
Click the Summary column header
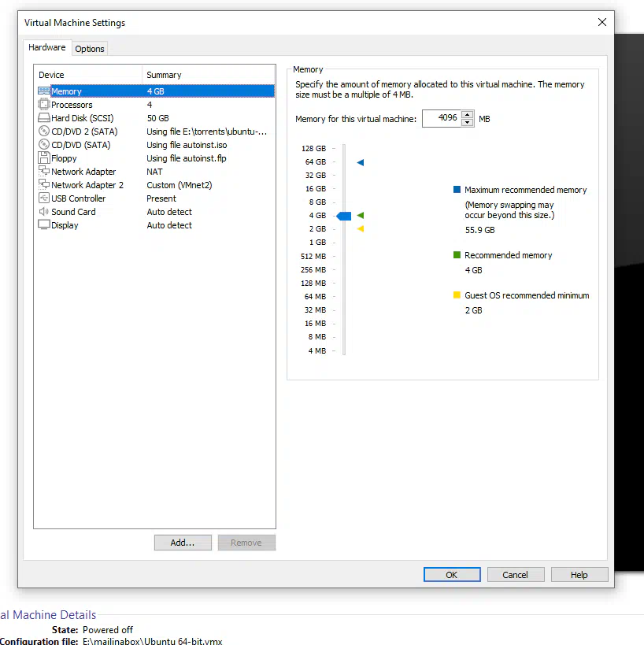pyautogui.click(x=209, y=75)
